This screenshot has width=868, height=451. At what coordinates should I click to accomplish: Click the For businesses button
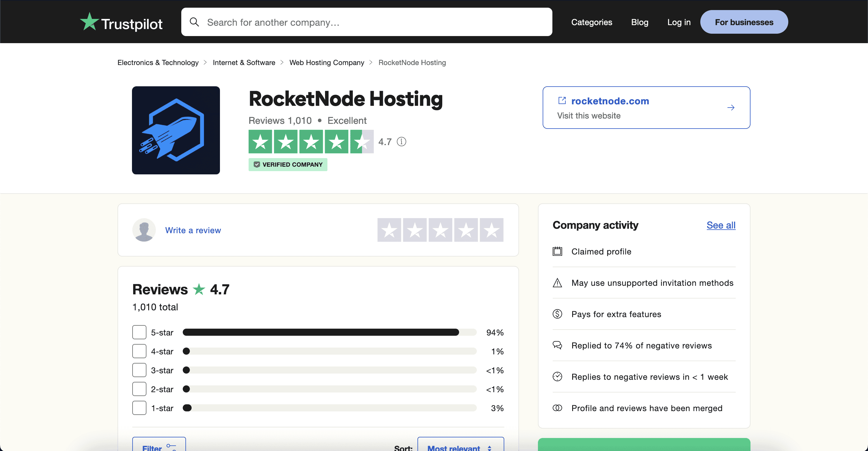click(x=744, y=22)
